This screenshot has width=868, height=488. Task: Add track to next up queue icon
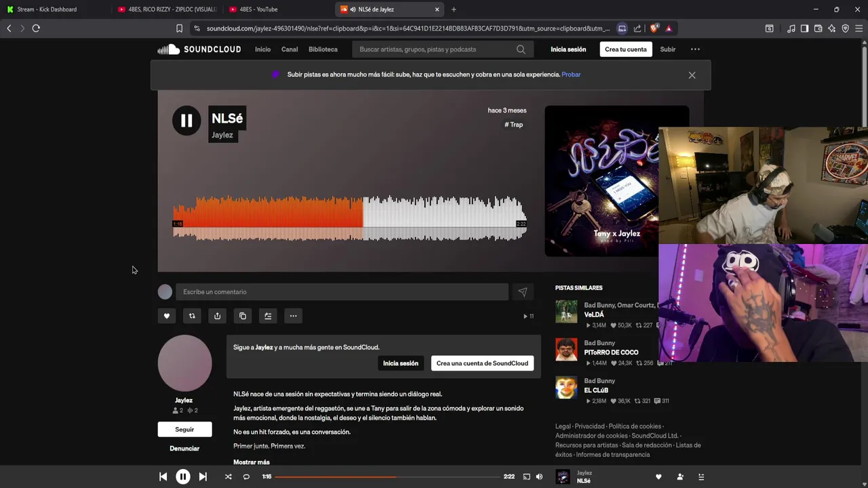click(x=268, y=316)
